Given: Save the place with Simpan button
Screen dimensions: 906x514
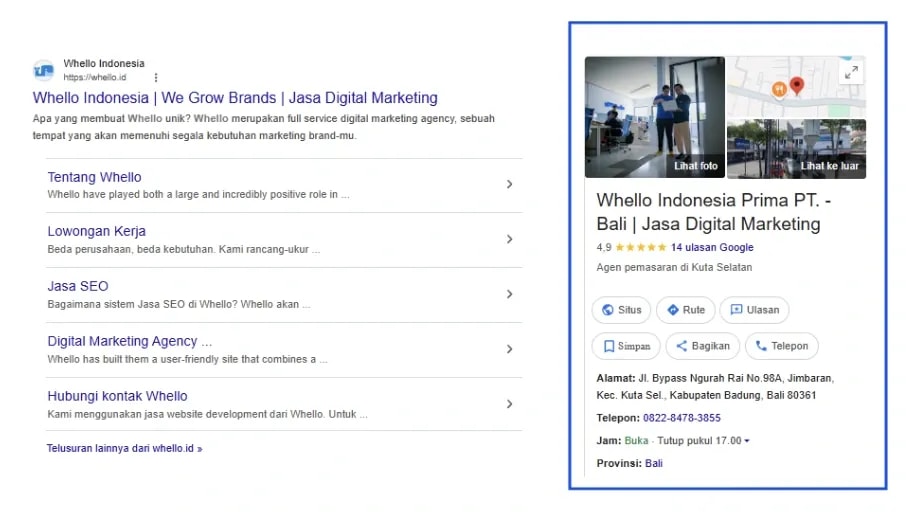Looking at the screenshot, I should [626, 346].
